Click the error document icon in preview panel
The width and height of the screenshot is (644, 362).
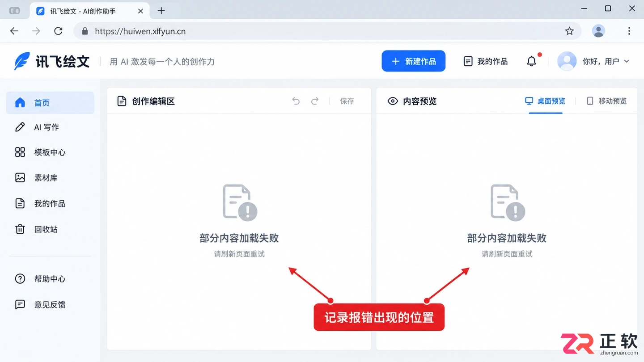point(508,202)
